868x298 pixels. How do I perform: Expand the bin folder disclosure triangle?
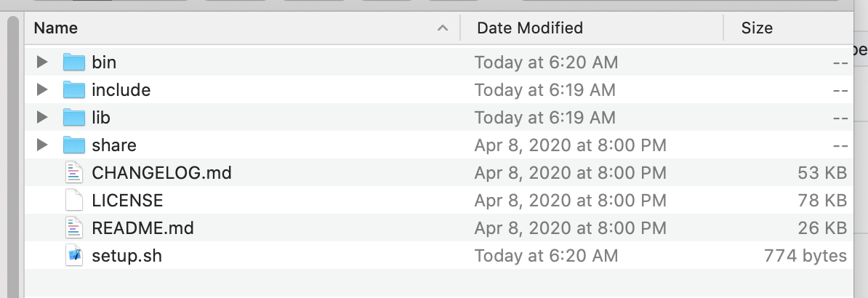click(42, 63)
